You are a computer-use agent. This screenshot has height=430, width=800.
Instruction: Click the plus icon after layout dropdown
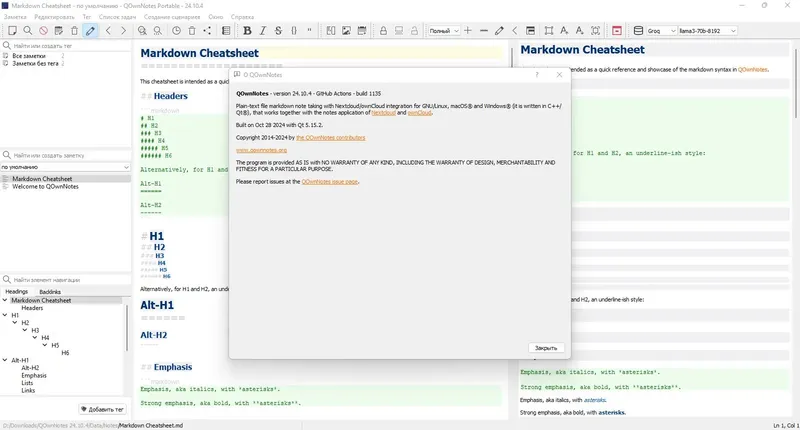tap(468, 31)
